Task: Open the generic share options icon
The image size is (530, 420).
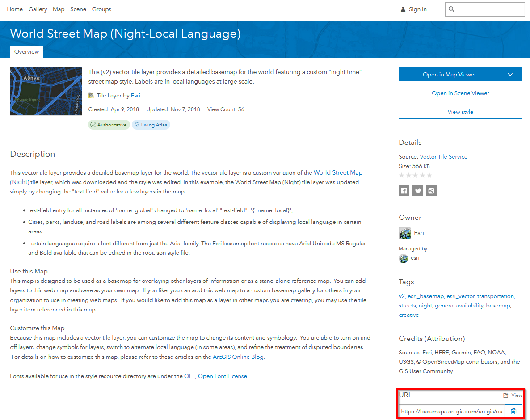Action: pyautogui.click(x=431, y=191)
